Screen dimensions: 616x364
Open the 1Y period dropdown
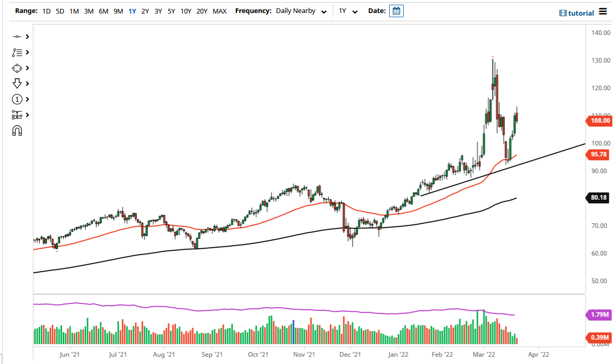pyautogui.click(x=348, y=10)
